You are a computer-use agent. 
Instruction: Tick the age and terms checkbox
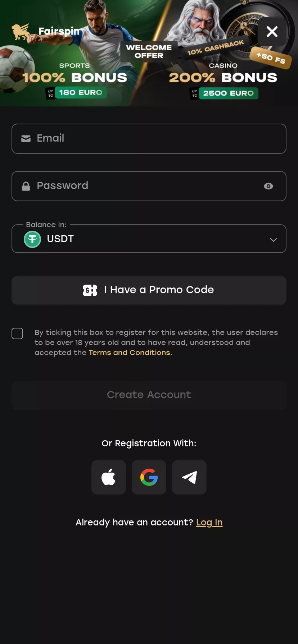(x=17, y=333)
